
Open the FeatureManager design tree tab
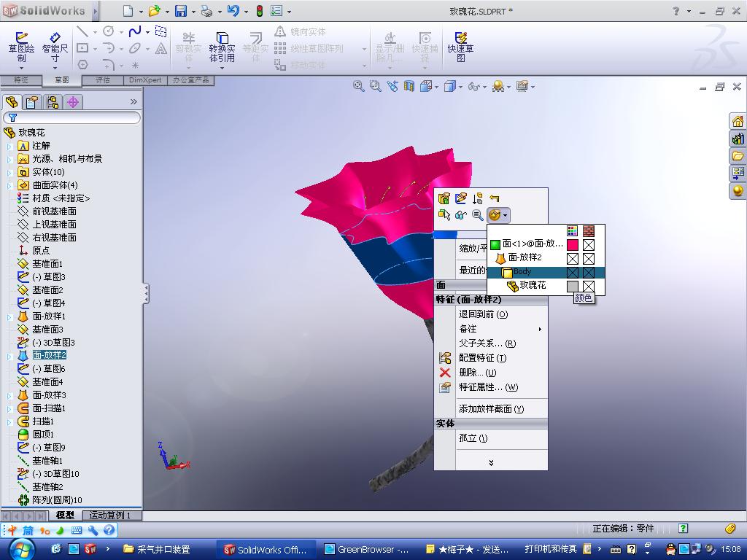pyautogui.click(x=12, y=102)
